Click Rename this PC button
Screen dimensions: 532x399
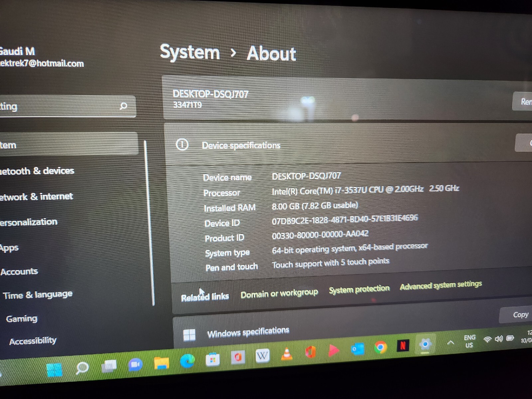click(x=523, y=101)
